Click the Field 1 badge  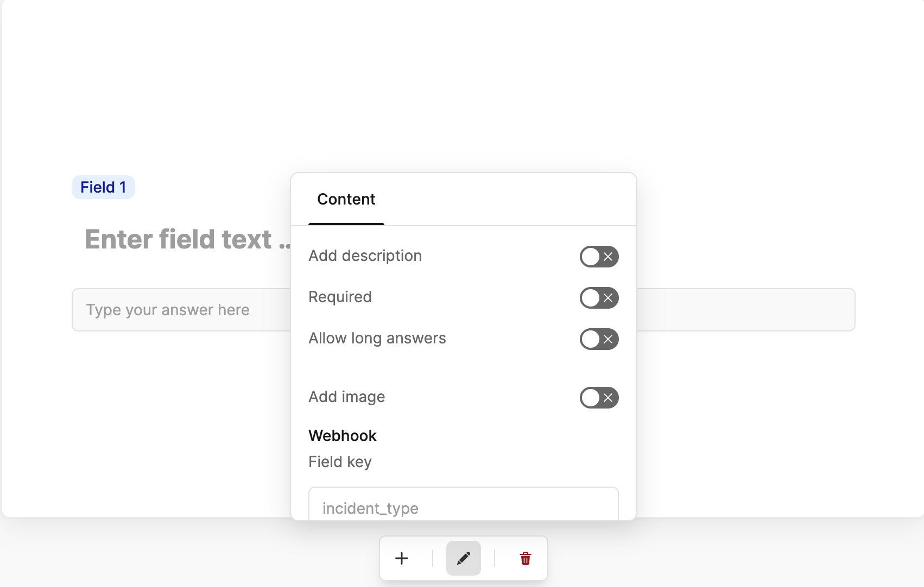103,187
